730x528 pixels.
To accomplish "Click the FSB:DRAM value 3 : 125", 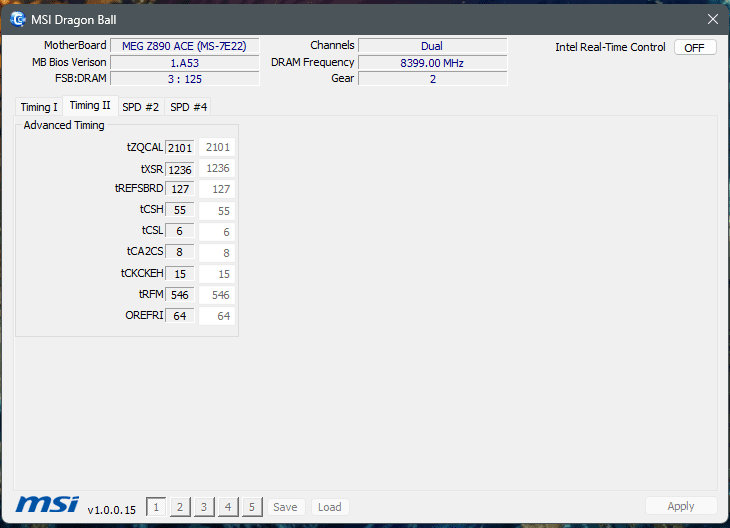I will coord(184,79).
